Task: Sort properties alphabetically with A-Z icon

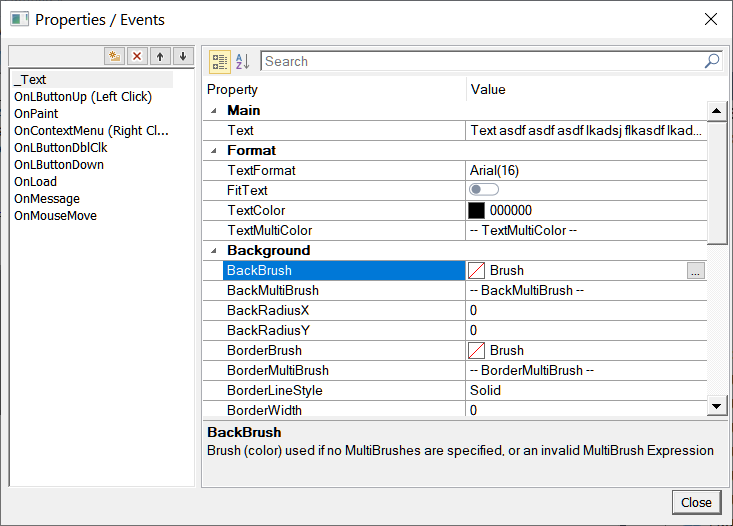Action: (x=242, y=62)
